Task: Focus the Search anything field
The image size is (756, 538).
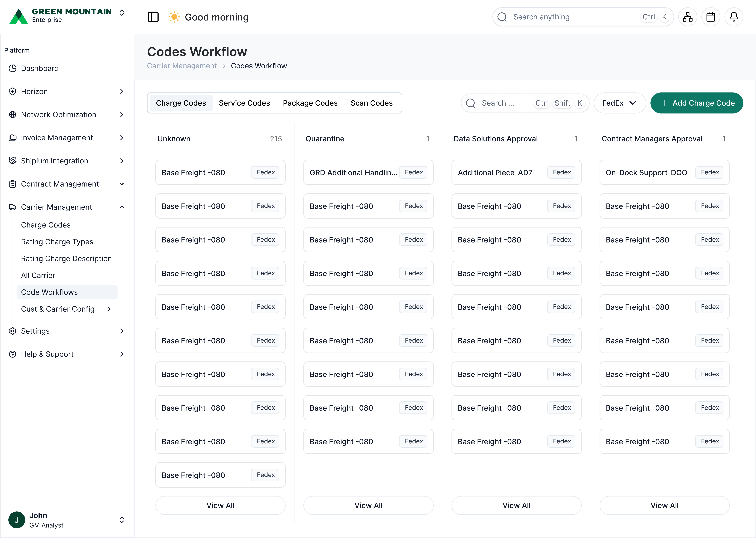Action: [x=583, y=17]
